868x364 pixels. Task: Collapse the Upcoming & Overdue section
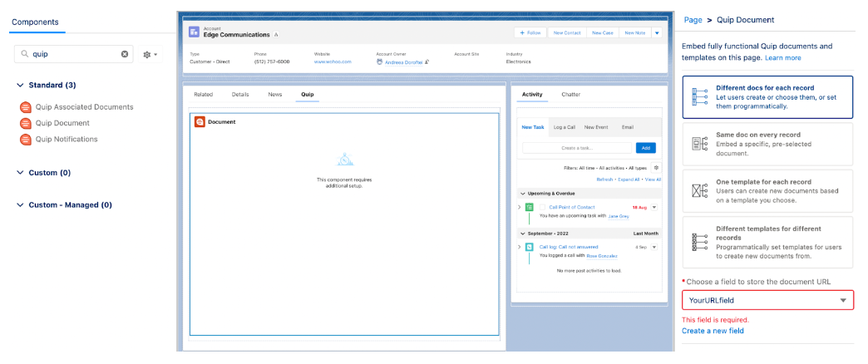(522, 193)
